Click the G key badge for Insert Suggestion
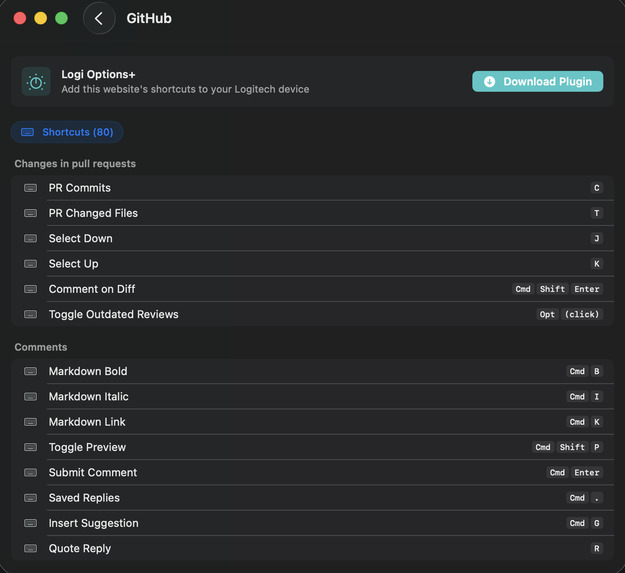 coord(597,523)
